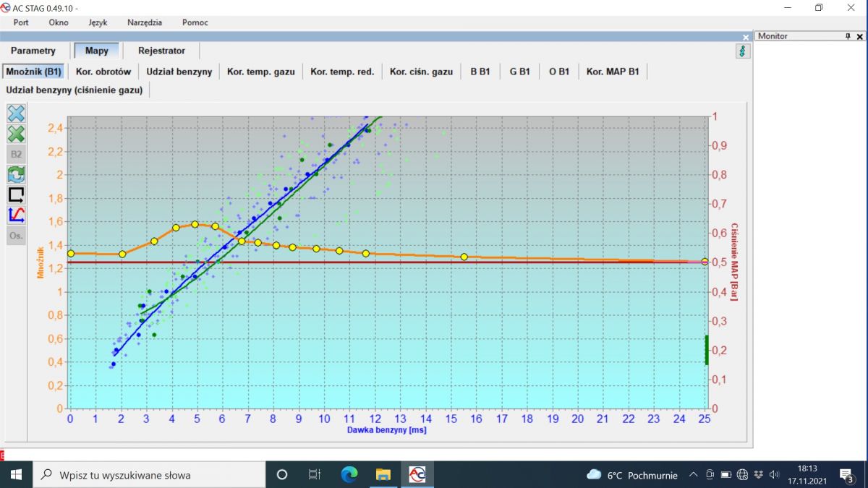Click the Wpisz tu wyszukiwane słowa search box
This screenshot has height=488, width=868.
point(149,475)
